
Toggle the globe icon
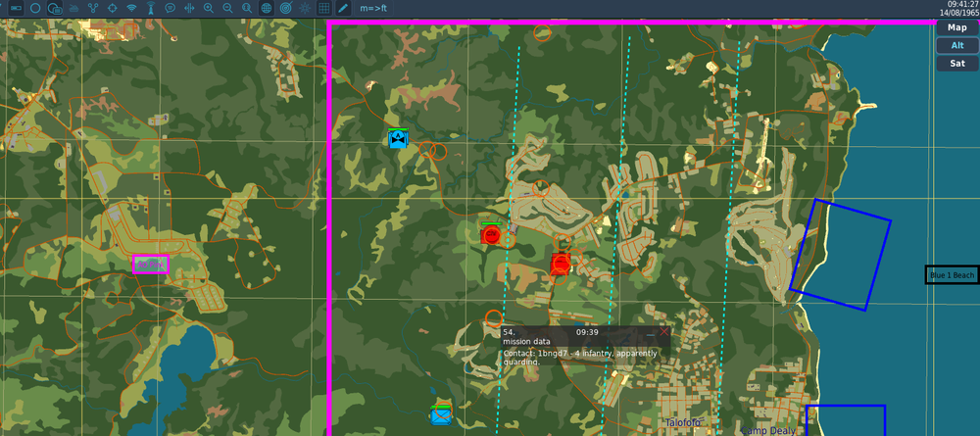(267, 9)
